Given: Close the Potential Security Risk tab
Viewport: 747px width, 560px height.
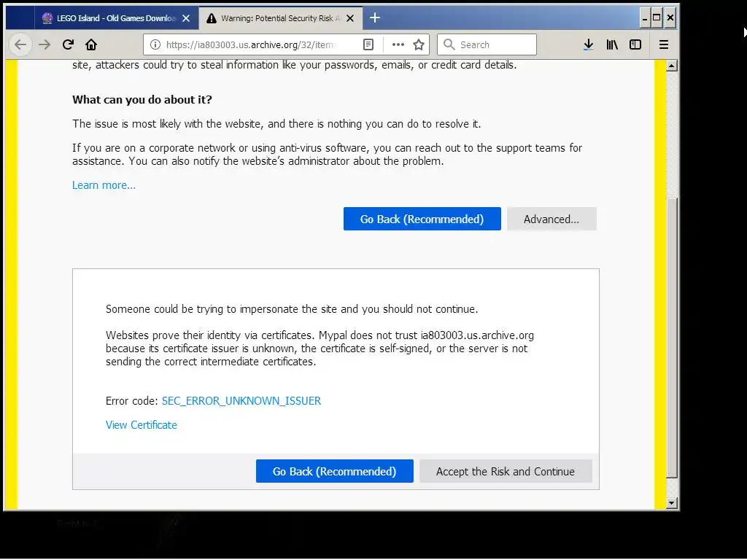Looking at the screenshot, I should (x=350, y=18).
